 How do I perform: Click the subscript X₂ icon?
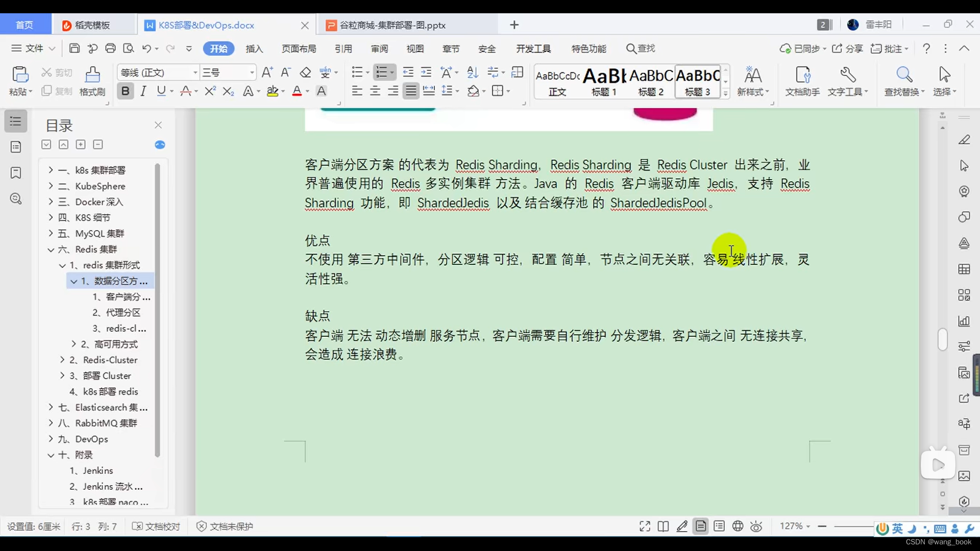click(228, 91)
